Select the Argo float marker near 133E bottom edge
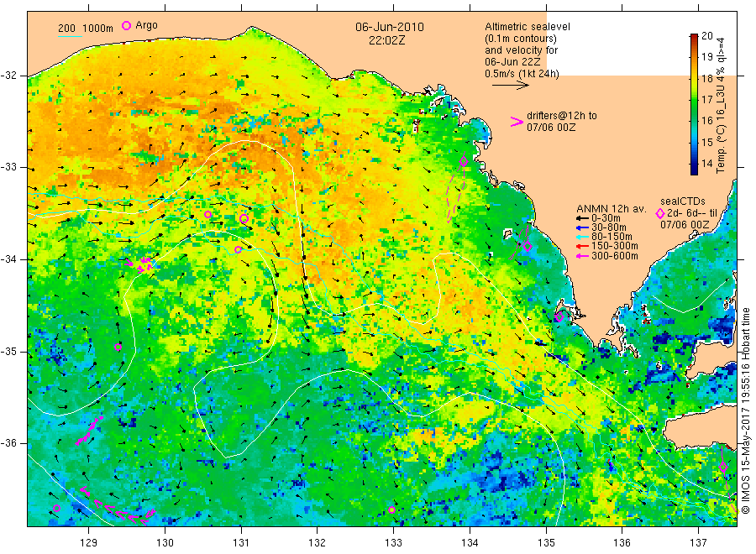The height and width of the screenshot is (554, 756). click(x=392, y=510)
